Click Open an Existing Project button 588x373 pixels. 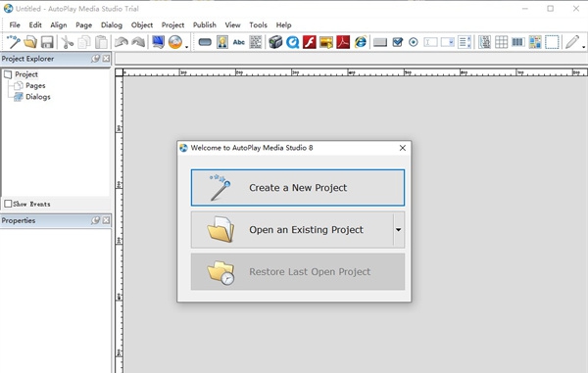pyautogui.click(x=292, y=229)
